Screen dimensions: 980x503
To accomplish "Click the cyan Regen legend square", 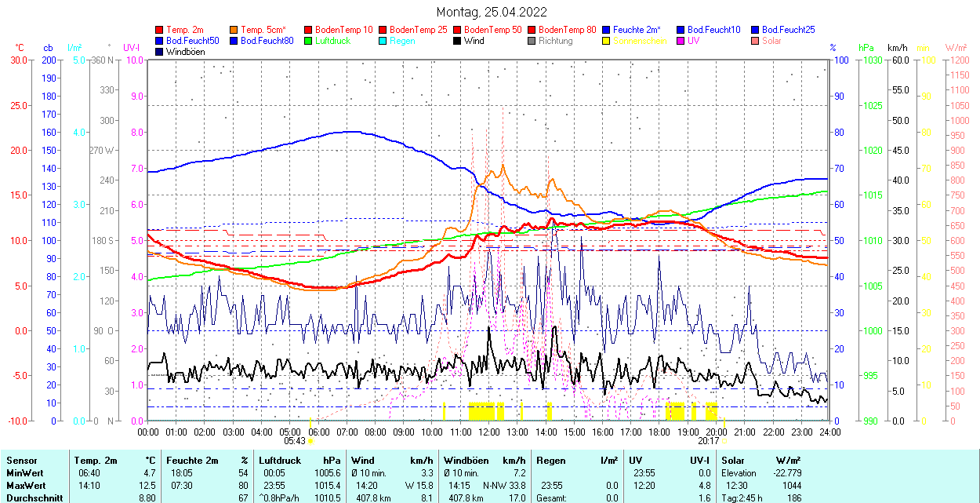I will click(x=383, y=41).
